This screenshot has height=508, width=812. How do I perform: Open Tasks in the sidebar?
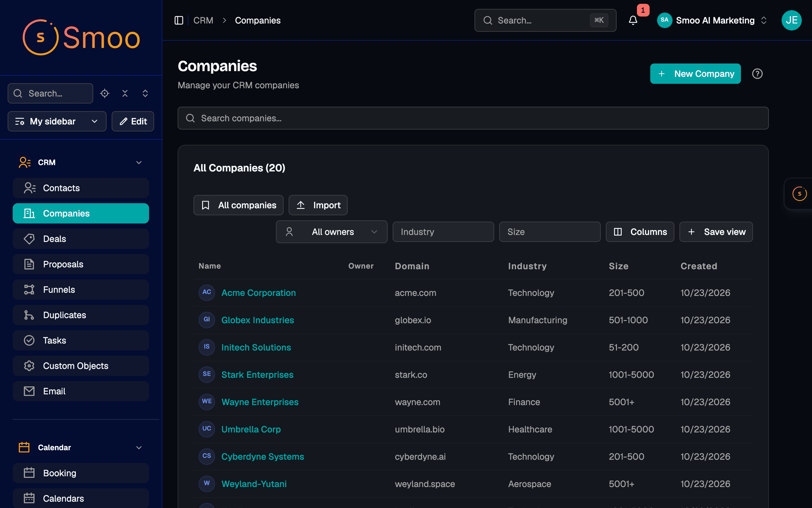coord(81,340)
